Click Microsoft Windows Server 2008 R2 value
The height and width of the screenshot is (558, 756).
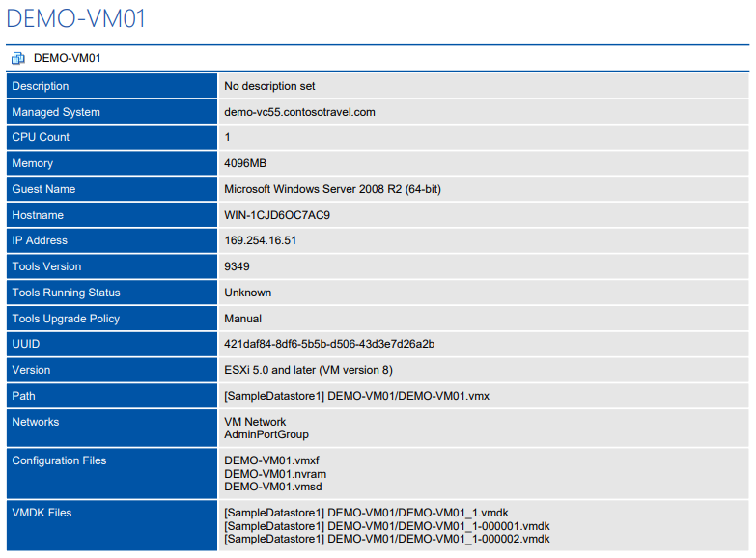click(333, 189)
